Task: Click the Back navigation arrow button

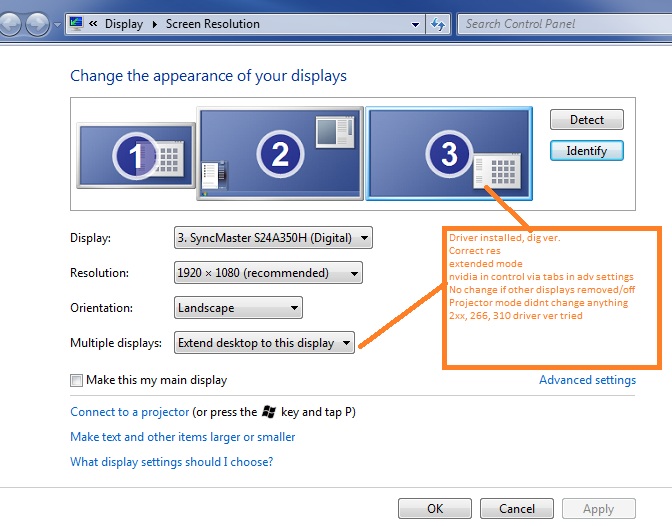Action: tap(9, 24)
